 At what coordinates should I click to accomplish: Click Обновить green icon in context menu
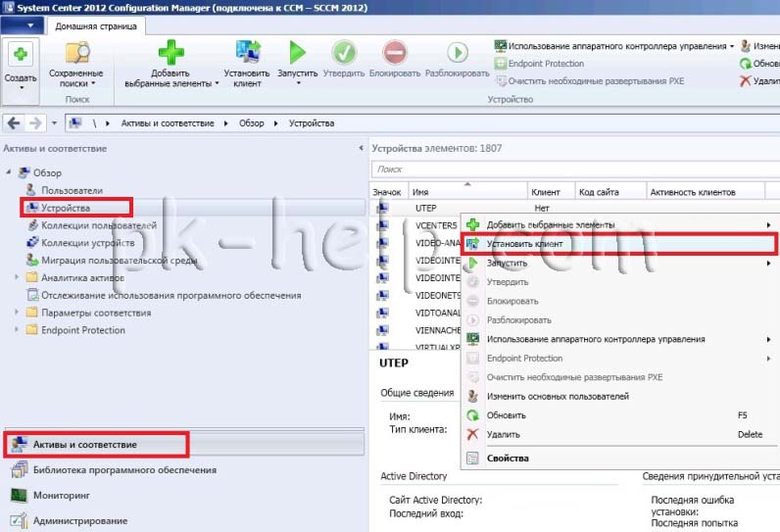pos(472,415)
